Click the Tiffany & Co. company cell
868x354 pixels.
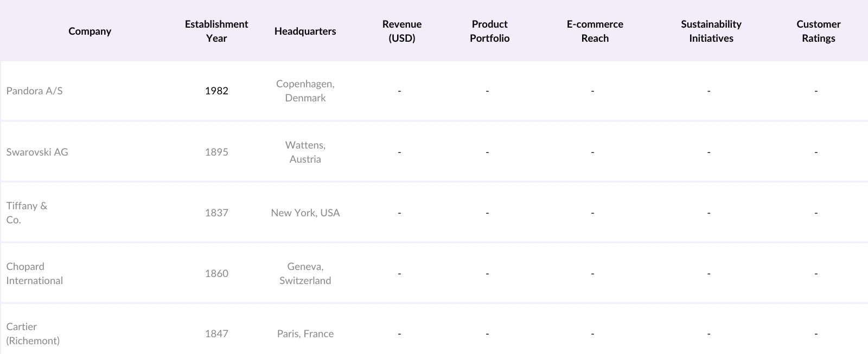(x=27, y=213)
